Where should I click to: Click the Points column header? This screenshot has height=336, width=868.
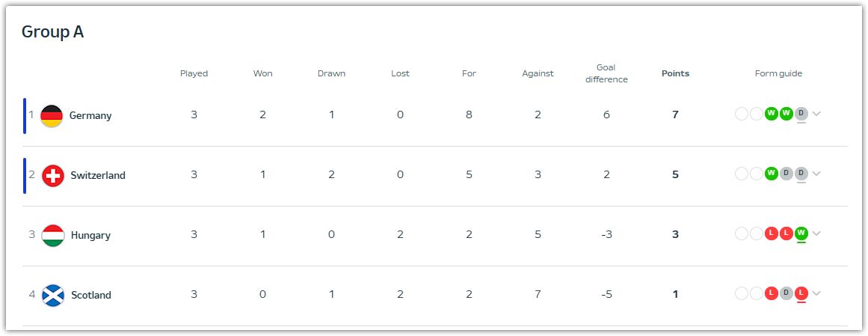coord(675,74)
